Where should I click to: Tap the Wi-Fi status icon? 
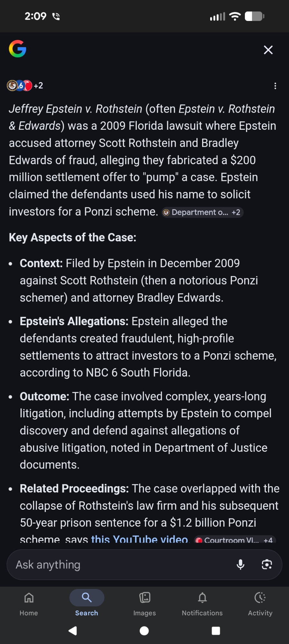click(x=235, y=16)
